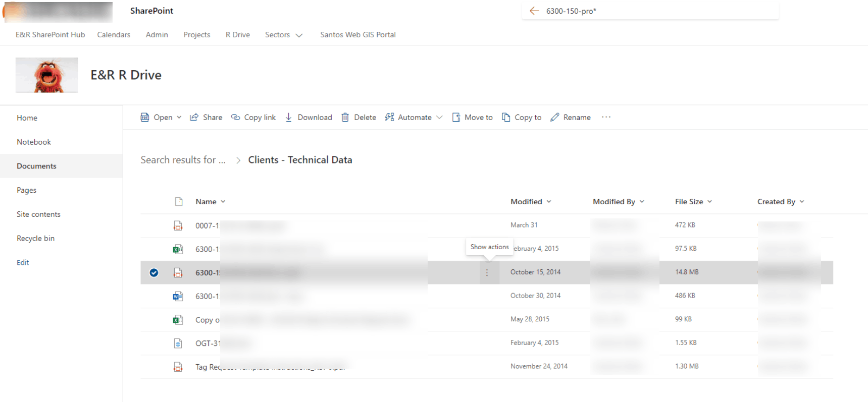Open the Admin navigation item

point(157,35)
